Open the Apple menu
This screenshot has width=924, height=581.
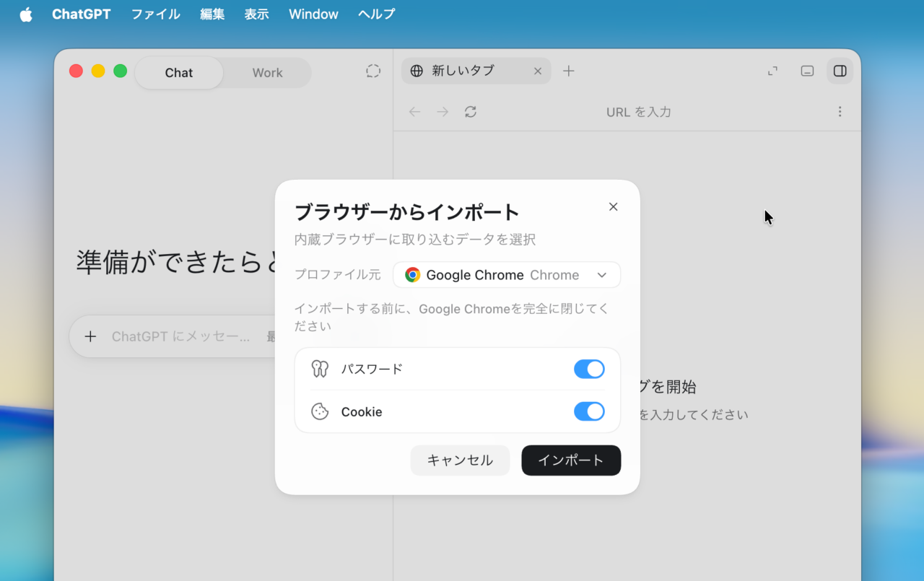pos(26,14)
